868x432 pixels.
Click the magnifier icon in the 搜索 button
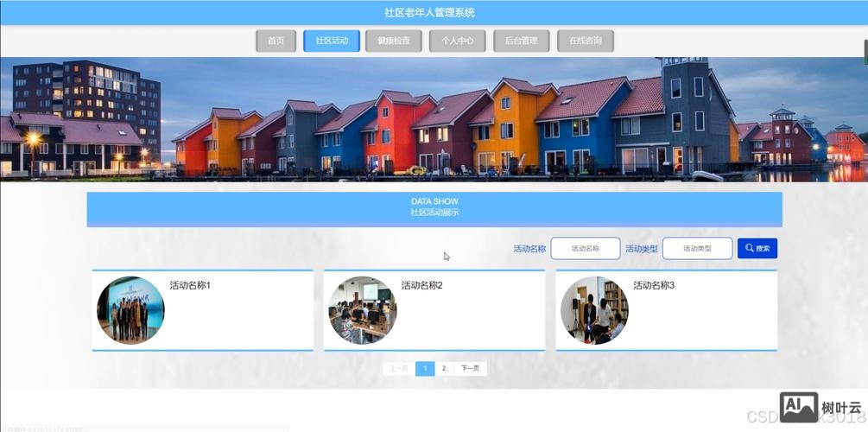click(x=749, y=249)
